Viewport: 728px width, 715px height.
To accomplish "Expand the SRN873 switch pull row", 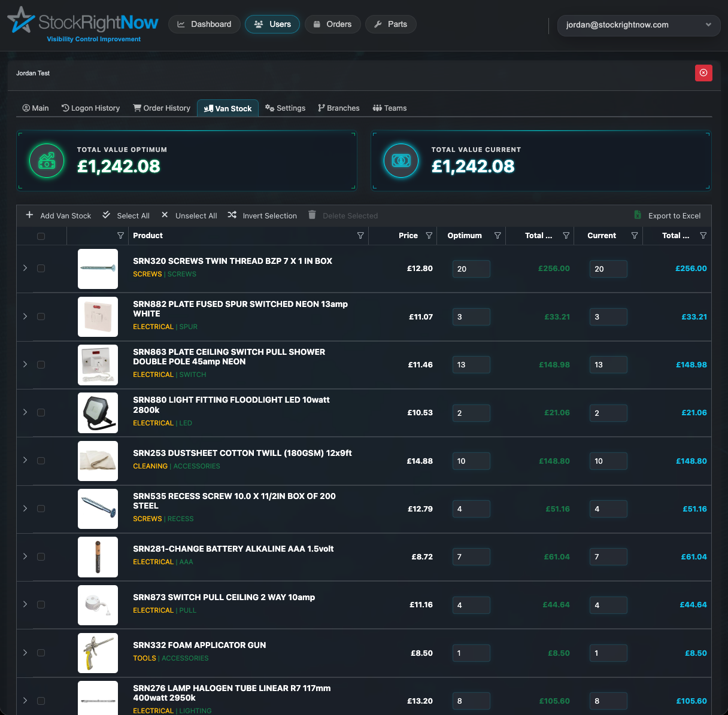I will (25, 605).
